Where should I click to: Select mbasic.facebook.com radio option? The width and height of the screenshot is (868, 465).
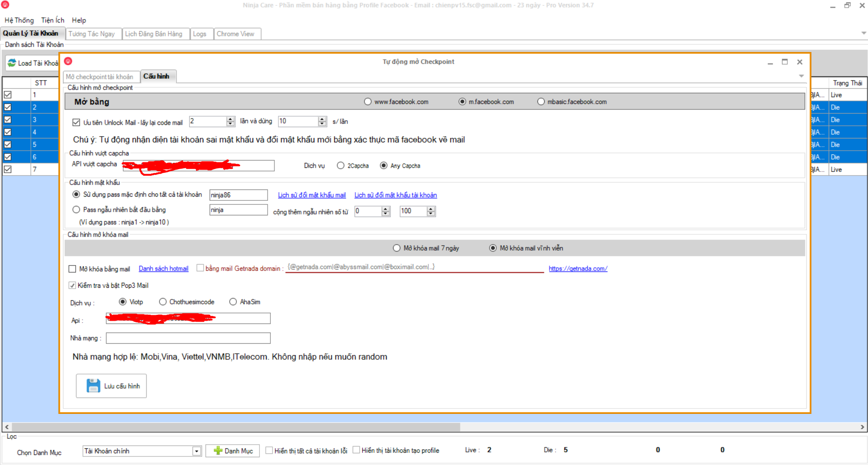(541, 102)
